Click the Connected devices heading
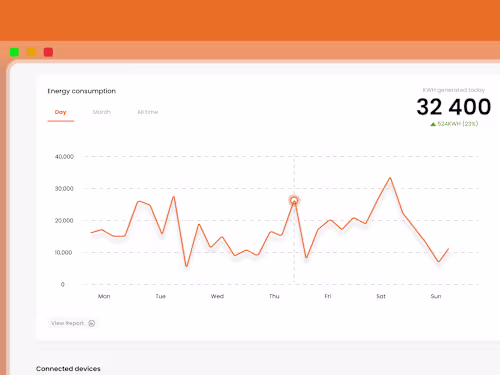The image size is (500, 375). coord(68,369)
